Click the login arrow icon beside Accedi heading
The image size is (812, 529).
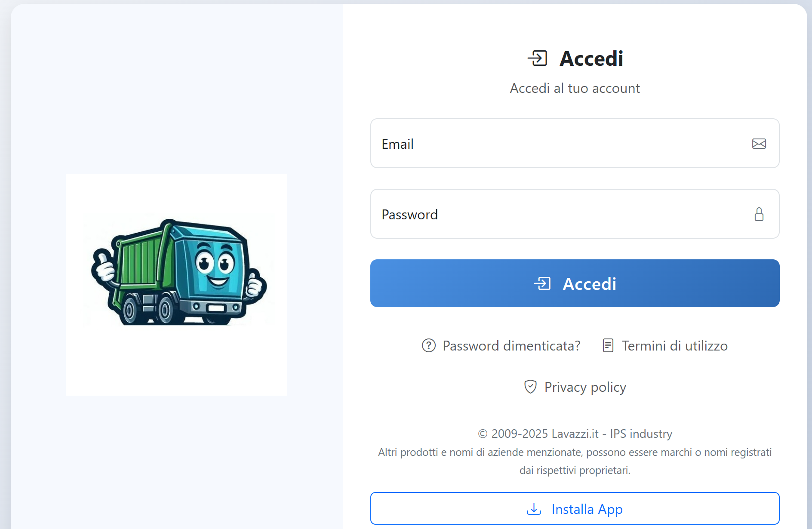tap(538, 58)
